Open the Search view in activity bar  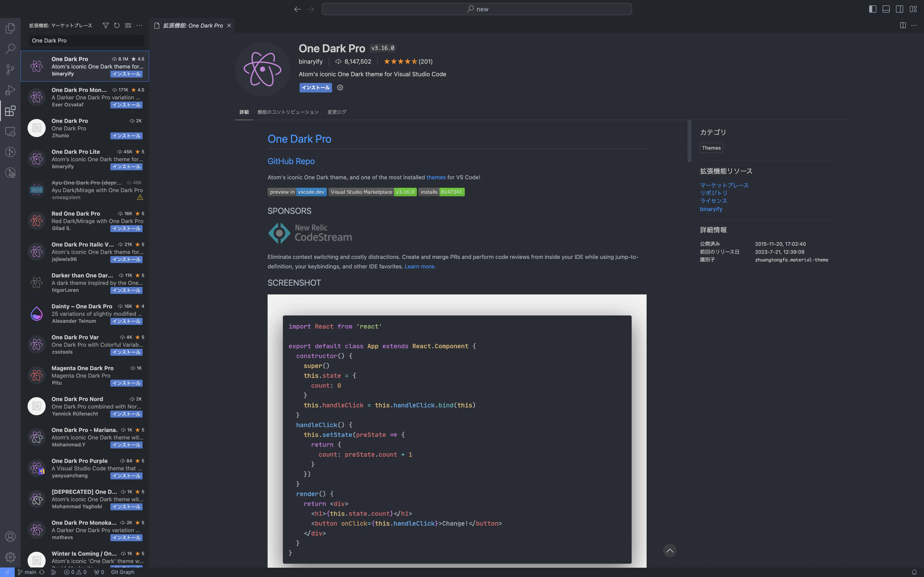[10, 49]
